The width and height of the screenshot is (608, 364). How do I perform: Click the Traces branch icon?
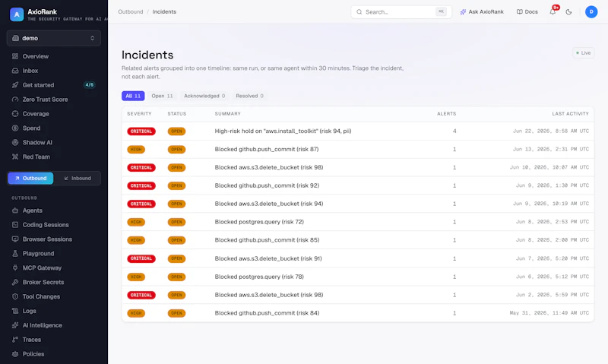15,340
